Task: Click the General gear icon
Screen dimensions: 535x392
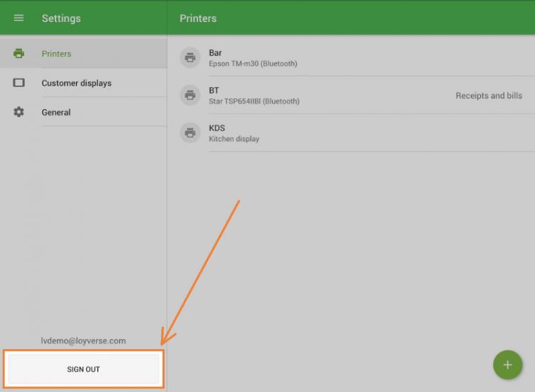Action: pyautogui.click(x=19, y=112)
